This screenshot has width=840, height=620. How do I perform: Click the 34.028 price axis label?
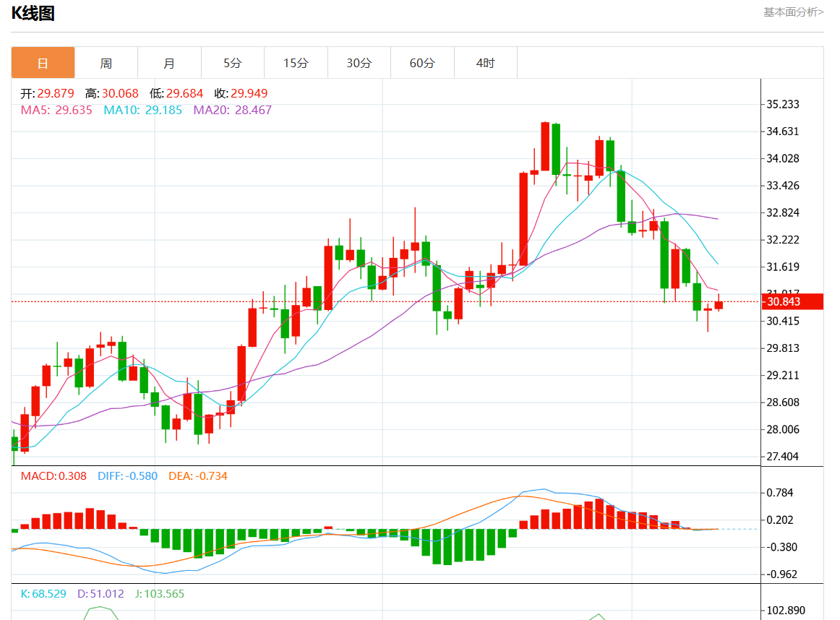click(x=783, y=158)
